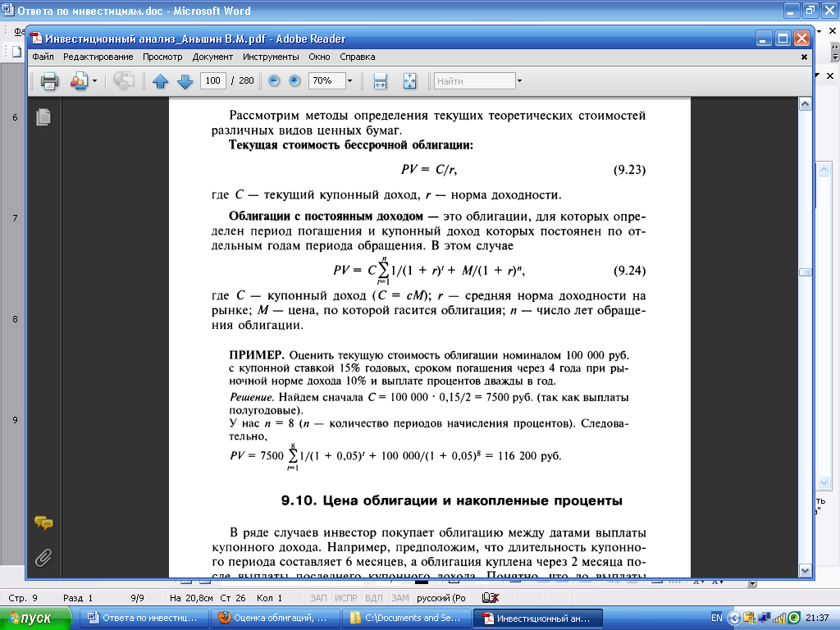
Task: Open the Pages panel icon in sidebar
Action: tap(43, 116)
